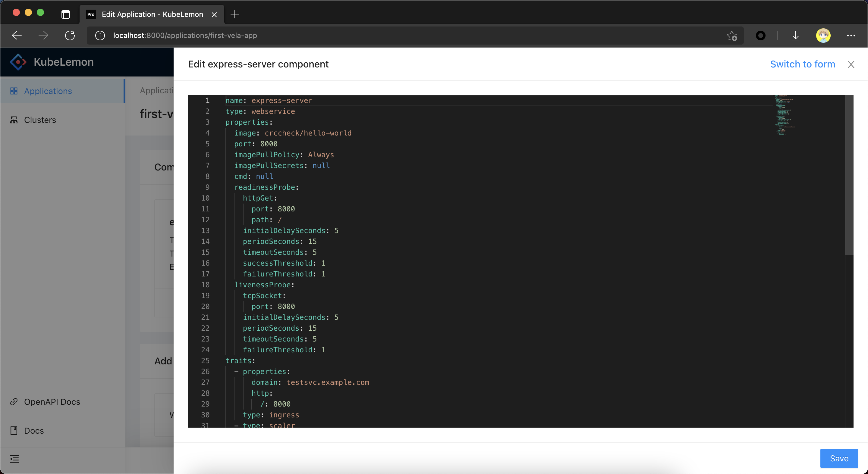Open the OpenAPI Docs link
868x474 pixels.
(52, 402)
